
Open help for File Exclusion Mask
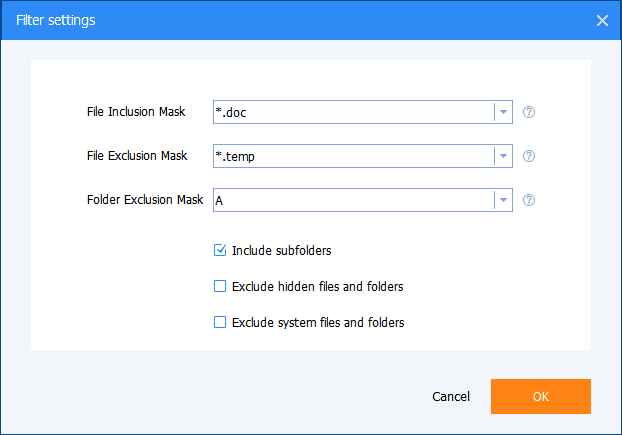coord(529,156)
